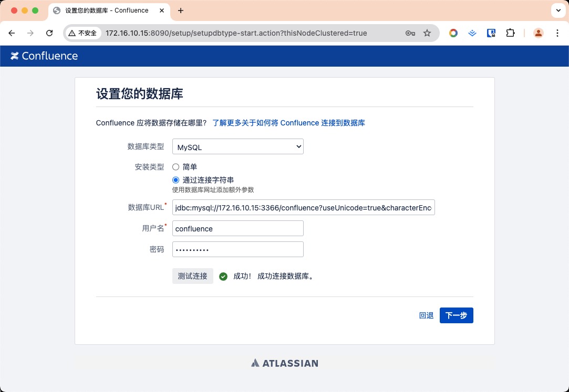Click the 测试连接 button
569x392 pixels.
click(193, 276)
